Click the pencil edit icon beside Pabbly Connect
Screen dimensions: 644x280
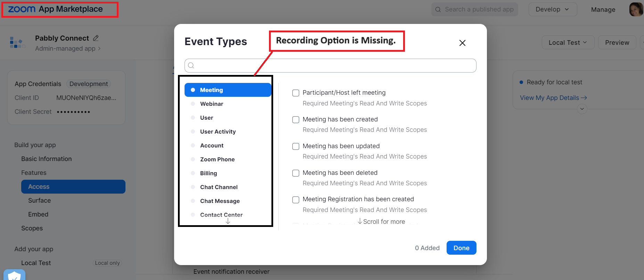coord(96,38)
